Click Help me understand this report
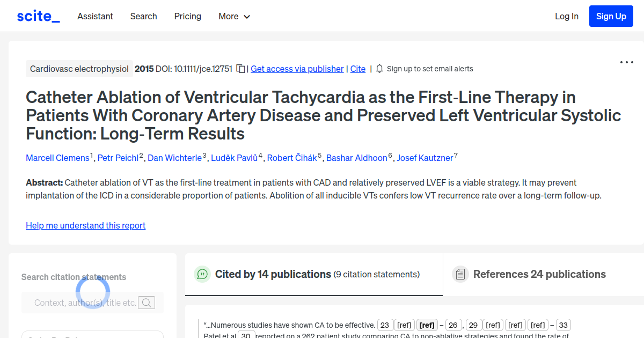The height and width of the screenshot is (338, 644). pyautogui.click(x=85, y=225)
